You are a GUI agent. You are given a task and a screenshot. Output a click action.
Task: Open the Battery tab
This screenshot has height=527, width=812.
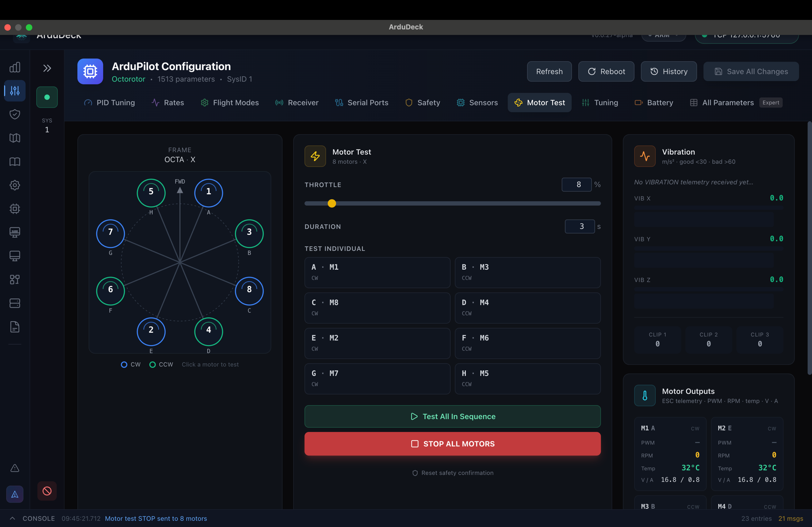tap(654, 103)
